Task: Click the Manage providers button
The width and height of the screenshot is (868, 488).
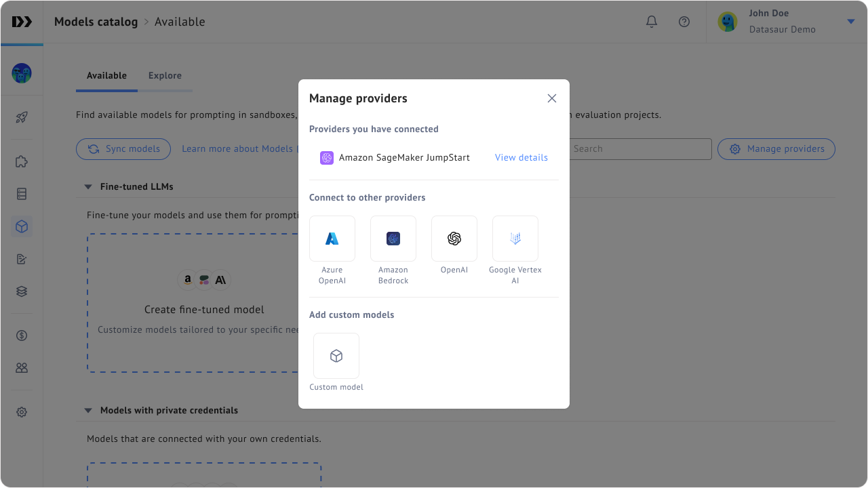Action: (776, 149)
